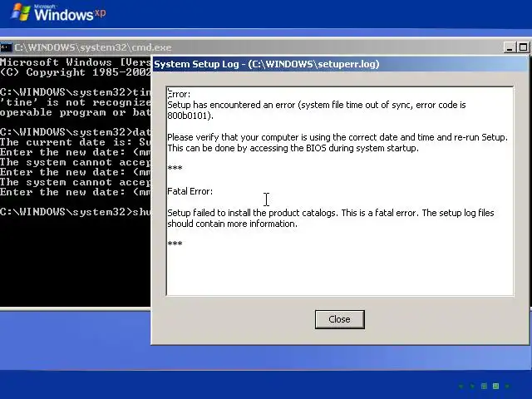Place cursor on 'Fatal Error:' line in log
532x399 pixels.
click(x=190, y=191)
